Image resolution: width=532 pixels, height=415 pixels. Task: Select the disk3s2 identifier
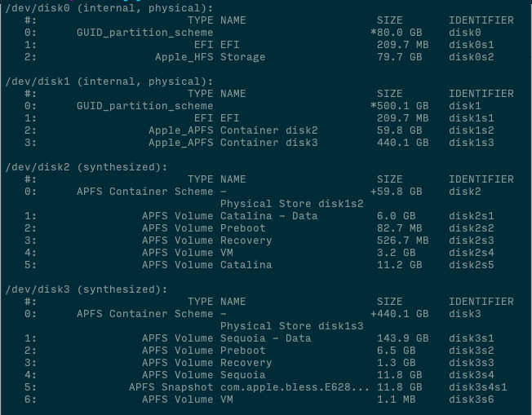pyautogui.click(x=472, y=351)
